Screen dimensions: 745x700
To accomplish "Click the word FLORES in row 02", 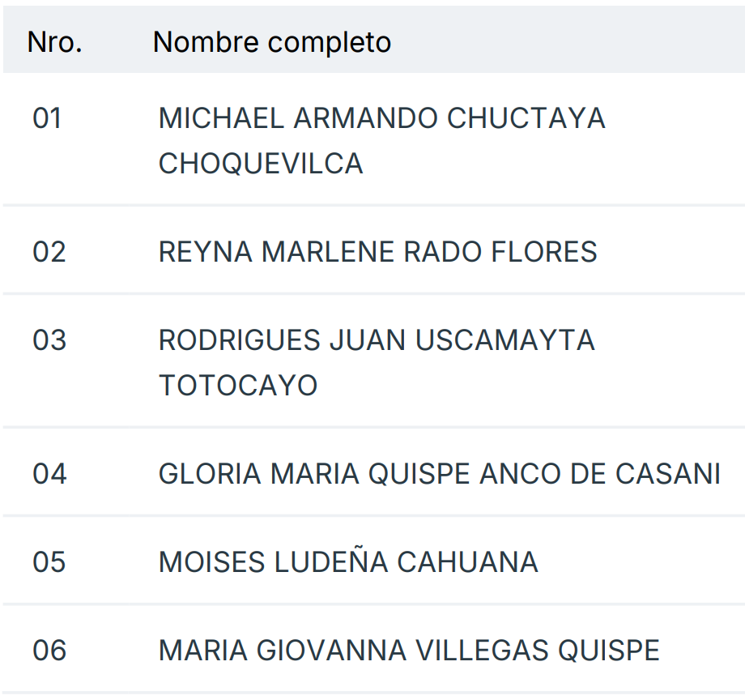I will 544,252.
